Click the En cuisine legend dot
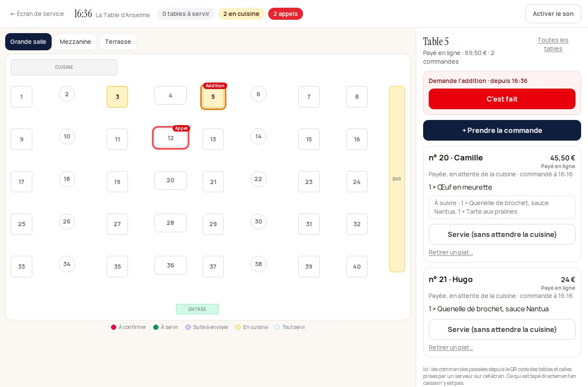Screen dimensions: 588x387 [x=238, y=327]
